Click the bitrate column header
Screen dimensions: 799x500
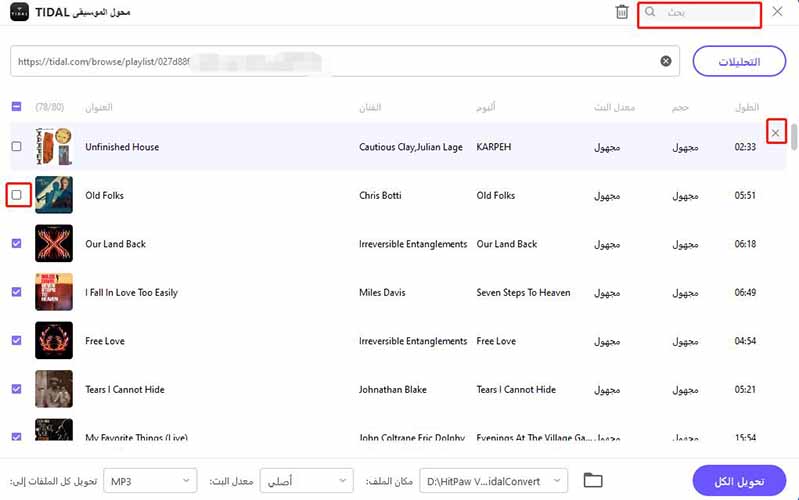pos(614,107)
